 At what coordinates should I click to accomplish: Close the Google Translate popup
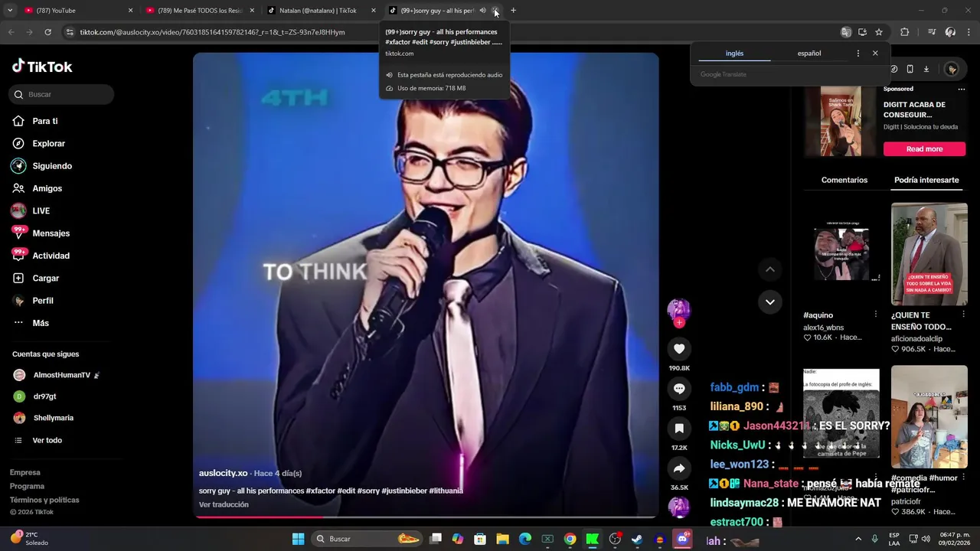coord(875,54)
